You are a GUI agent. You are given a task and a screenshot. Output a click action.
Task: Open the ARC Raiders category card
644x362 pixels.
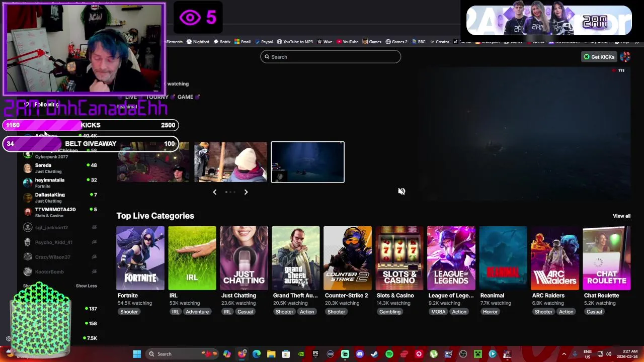pyautogui.click(x=555, y=258)
